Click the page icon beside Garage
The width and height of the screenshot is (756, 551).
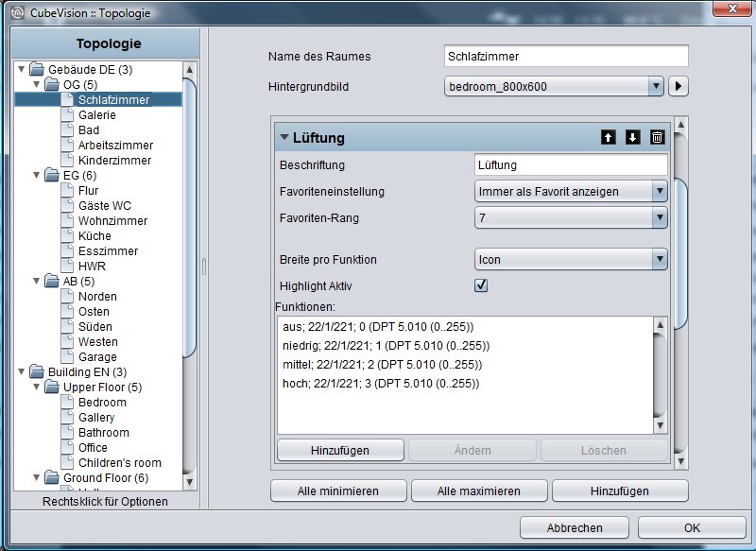point(67,356)
